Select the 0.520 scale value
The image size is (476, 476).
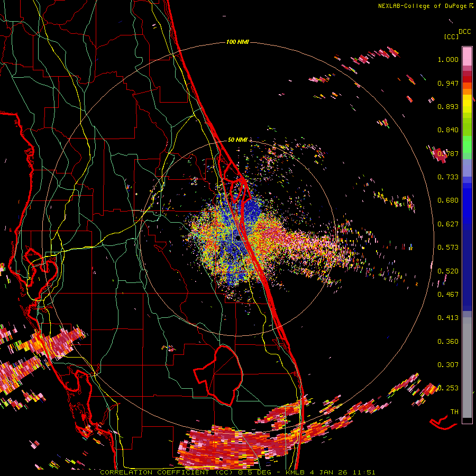point(448,271)
